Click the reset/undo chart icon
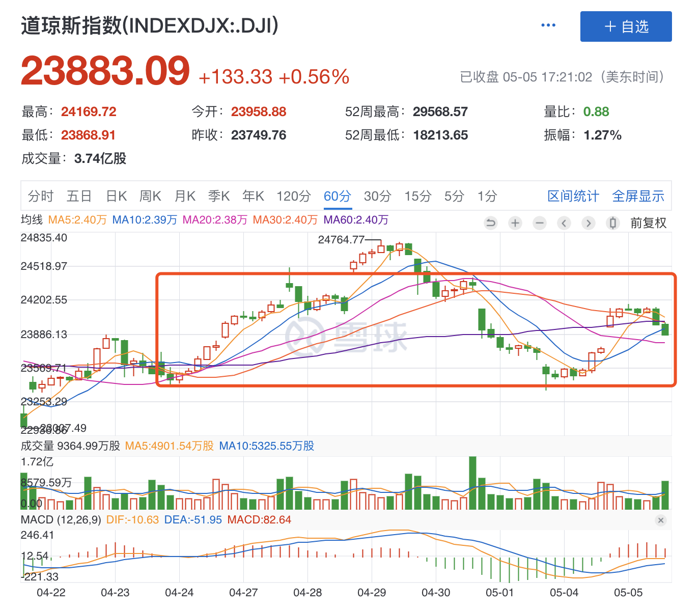700x610 pixels. [x=491, y=223]
